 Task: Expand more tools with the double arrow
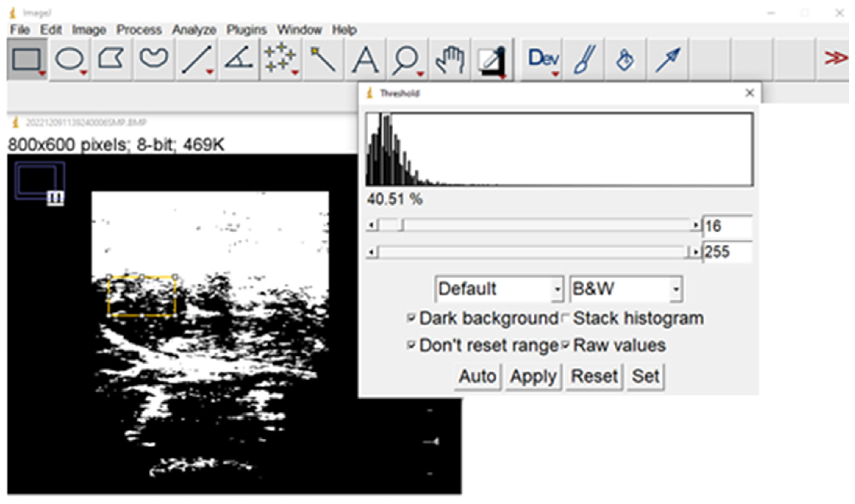pos(836,58)
